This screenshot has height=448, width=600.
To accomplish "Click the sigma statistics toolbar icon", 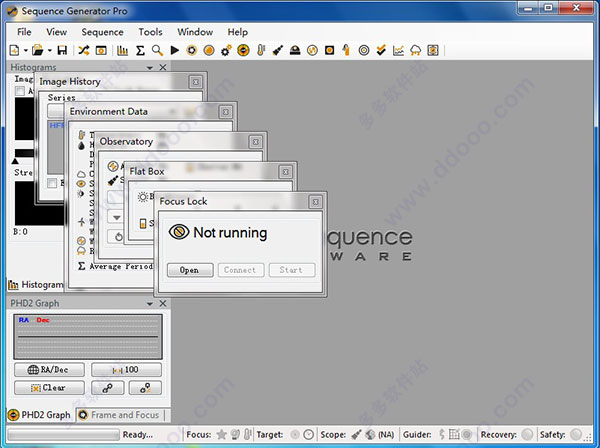I will (x=140, y=50).
